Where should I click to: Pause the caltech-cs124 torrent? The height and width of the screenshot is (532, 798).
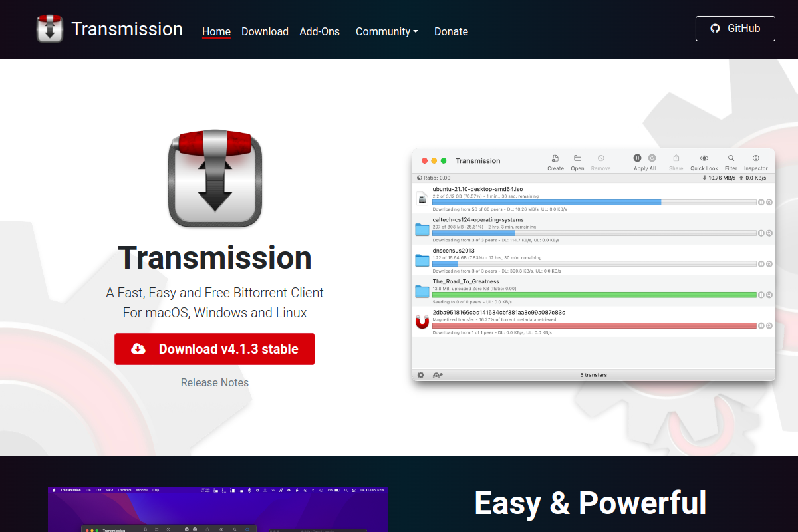pyautogui.click(x=761, y=233)
